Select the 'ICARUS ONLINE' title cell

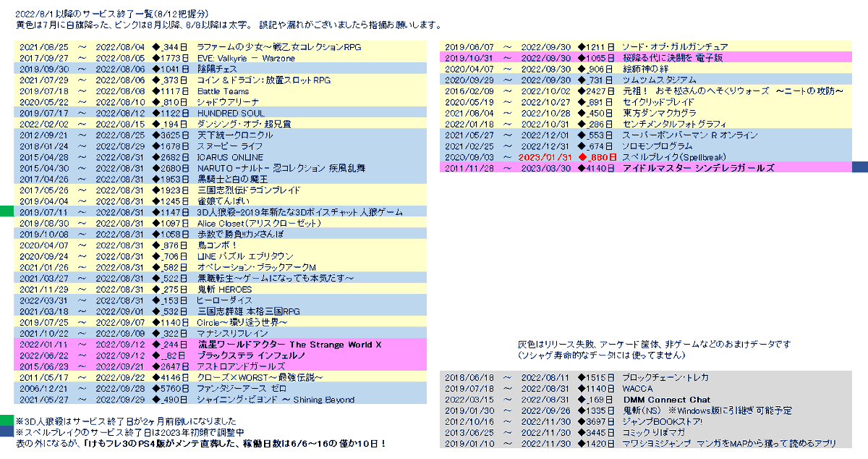(x=231, y=157)
